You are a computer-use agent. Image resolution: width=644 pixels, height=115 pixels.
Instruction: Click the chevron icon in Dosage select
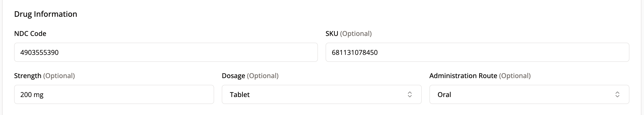(410, 94)
